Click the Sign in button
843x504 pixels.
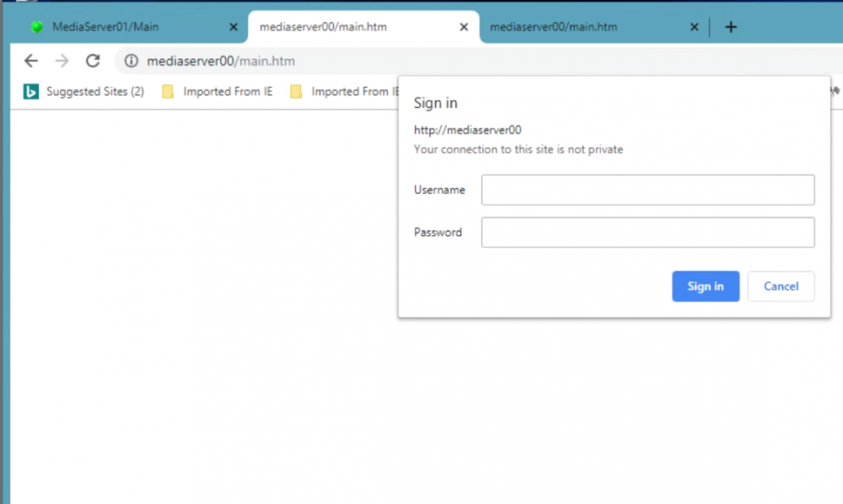[706, 287]
